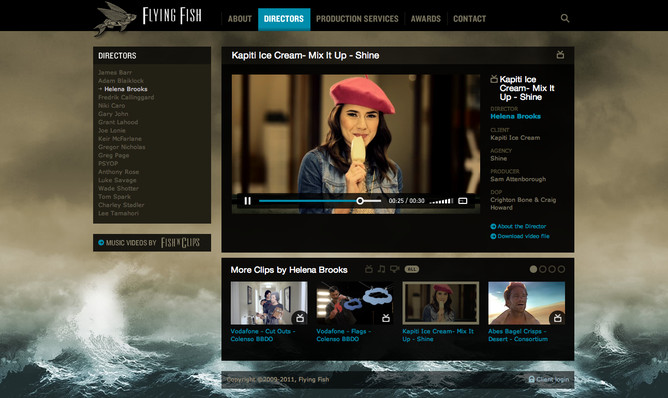Viewport: 668px width, 398px height.
Task: Open the Directors menu tab
Action: tap(284, 19)
